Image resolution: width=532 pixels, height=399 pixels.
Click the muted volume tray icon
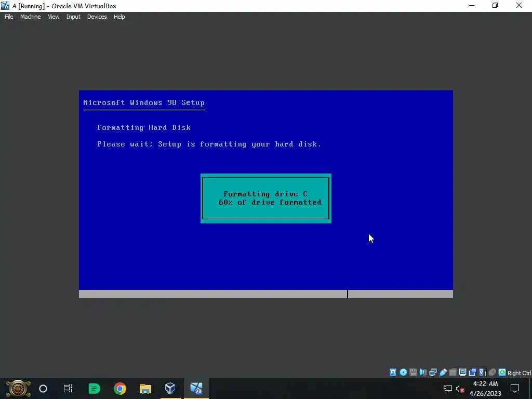(x=460, y=389)
